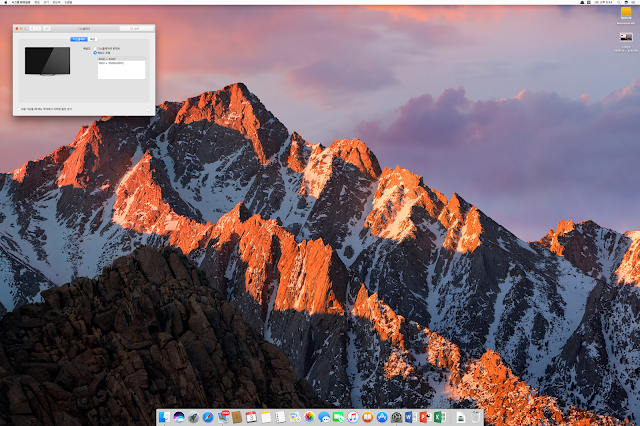
Task: Select the second resolution row in list
Action: (x=121, y=63)
